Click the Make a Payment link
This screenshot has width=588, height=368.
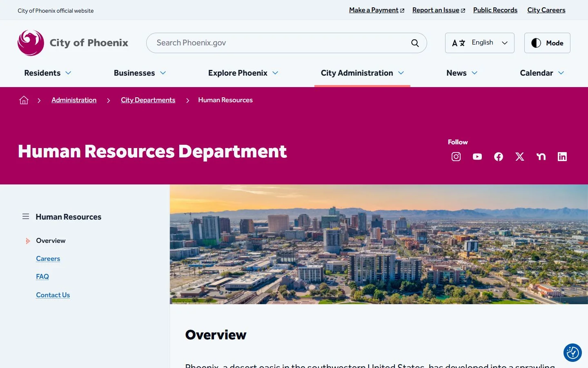(376, 10)
